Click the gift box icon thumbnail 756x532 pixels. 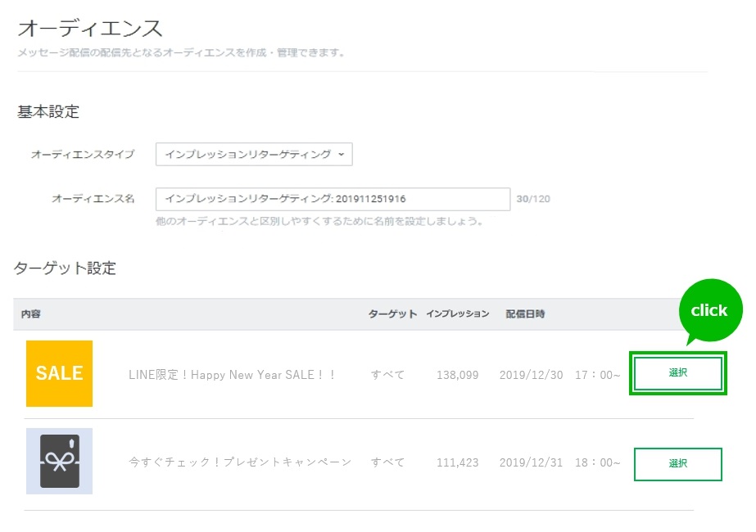[59, 461]
